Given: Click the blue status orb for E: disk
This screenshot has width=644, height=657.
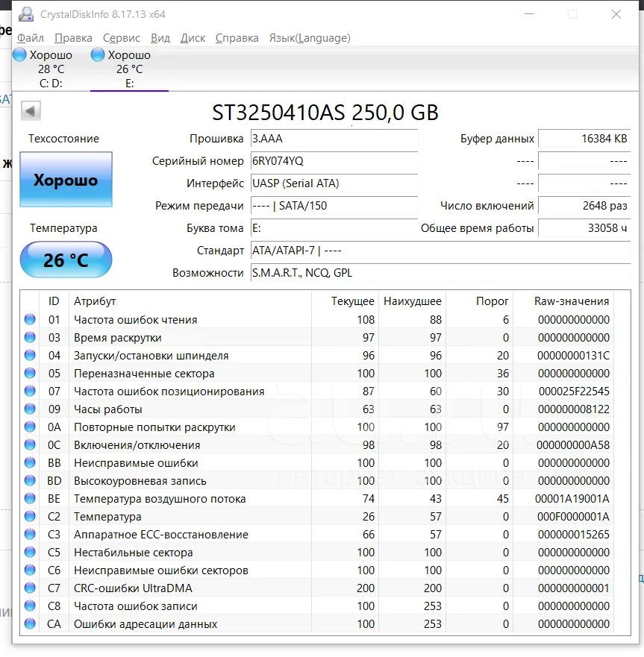Looking at the screenshot, I should 98,55.
